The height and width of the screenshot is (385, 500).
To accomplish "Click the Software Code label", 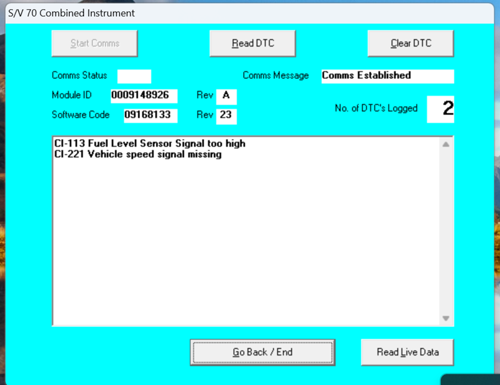I will tap(81, 115).
